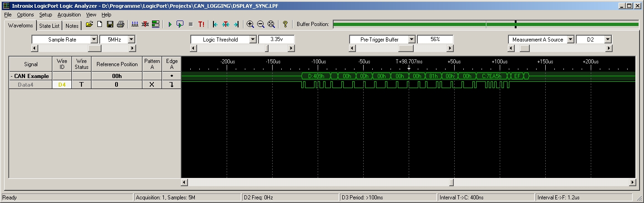Stop acquisition with the gray square
Image resolution: width=644 pixels, height=203 pixels.
pos(191,24)
